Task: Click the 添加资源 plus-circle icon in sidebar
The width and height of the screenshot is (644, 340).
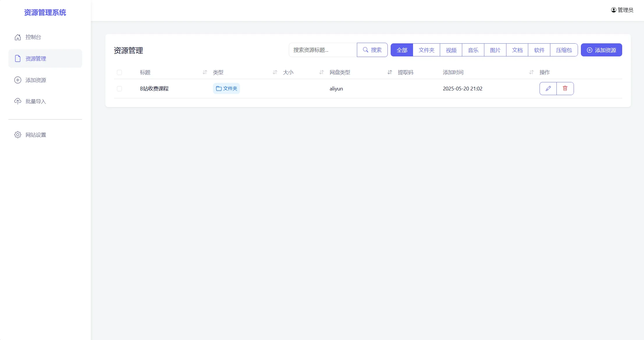Action: coord(17,80)
